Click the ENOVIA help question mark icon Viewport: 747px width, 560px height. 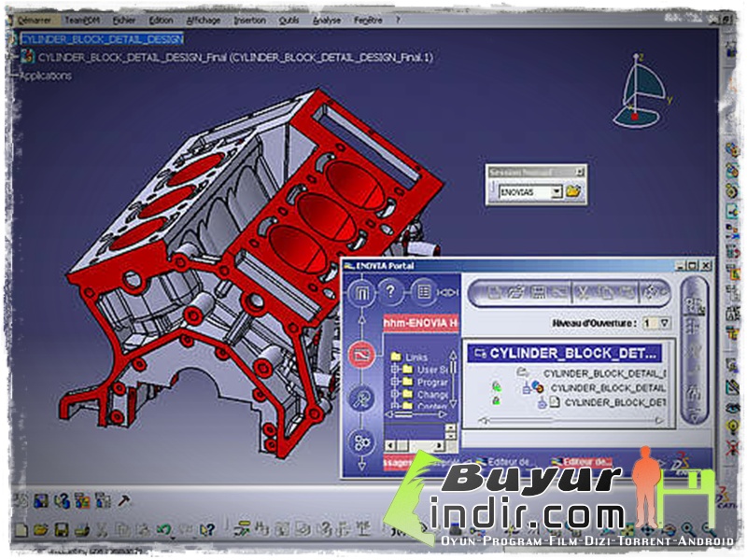tap(388, 289)
